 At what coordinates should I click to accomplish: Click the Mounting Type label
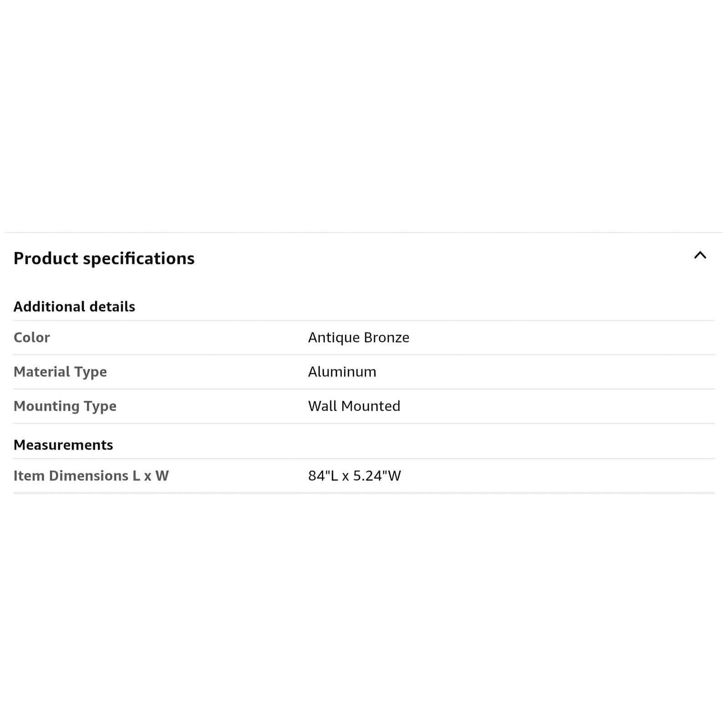tap(65, 406)
